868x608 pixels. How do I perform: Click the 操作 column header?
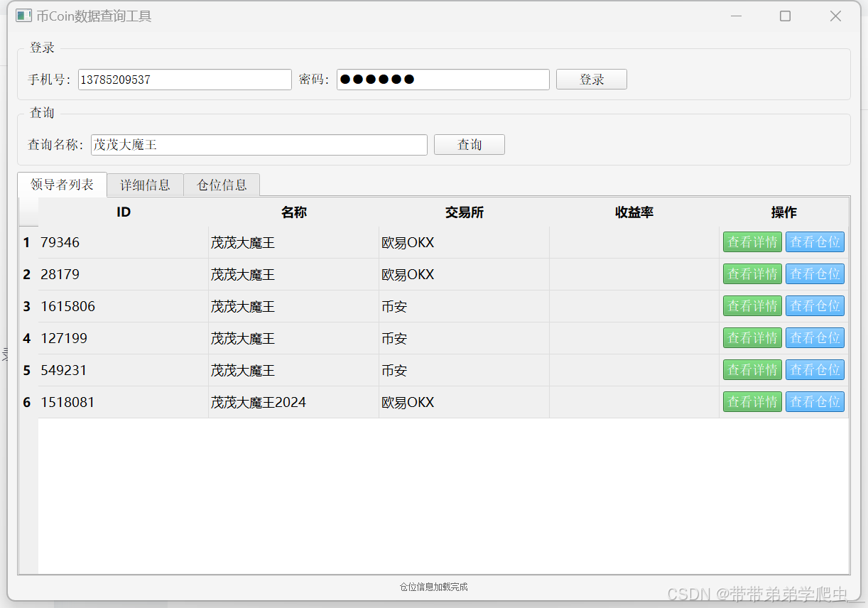(784, 212)
